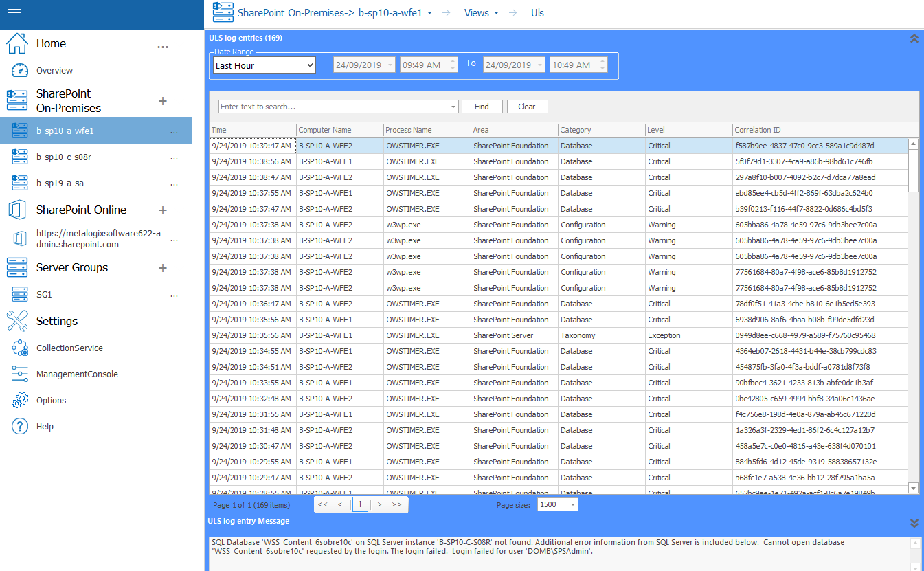Open the Views breadcrumb dropdown
This screenshot has height=571, width=924.
(481, 13)
